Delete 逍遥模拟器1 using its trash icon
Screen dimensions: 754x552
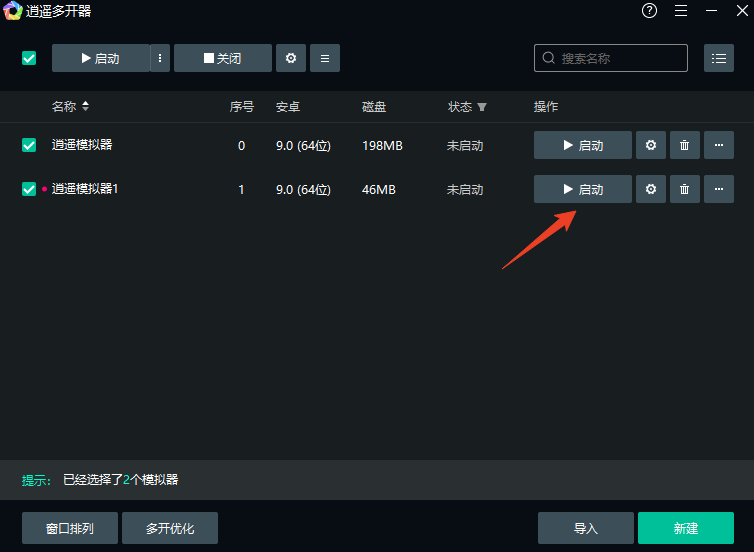click(x=685, y=189)
